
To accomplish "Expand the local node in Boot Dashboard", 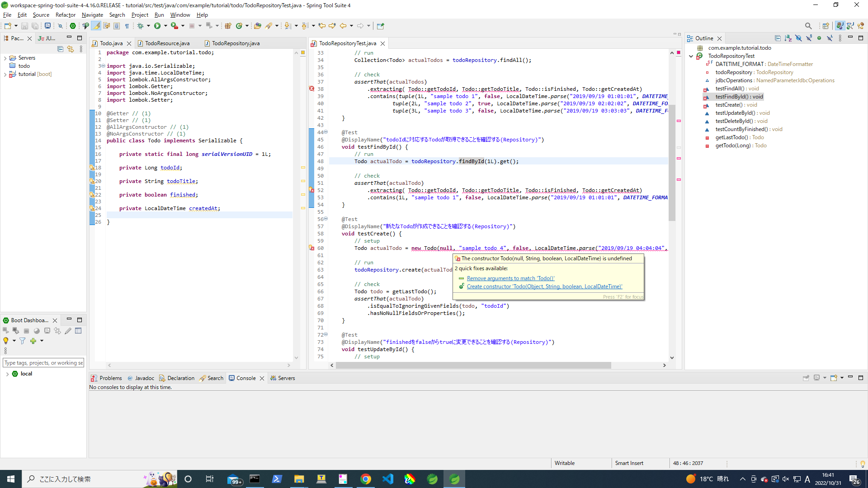I will click(7, 374).
